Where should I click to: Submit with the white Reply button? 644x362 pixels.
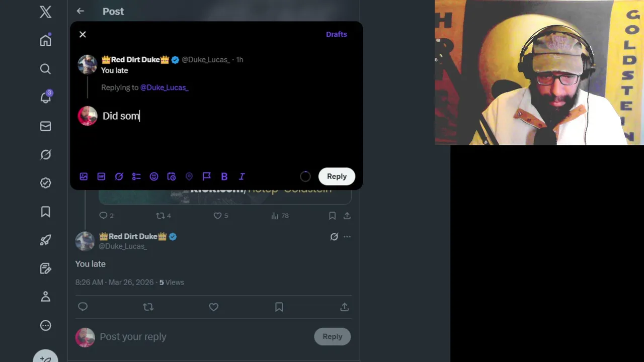point(337,176)
